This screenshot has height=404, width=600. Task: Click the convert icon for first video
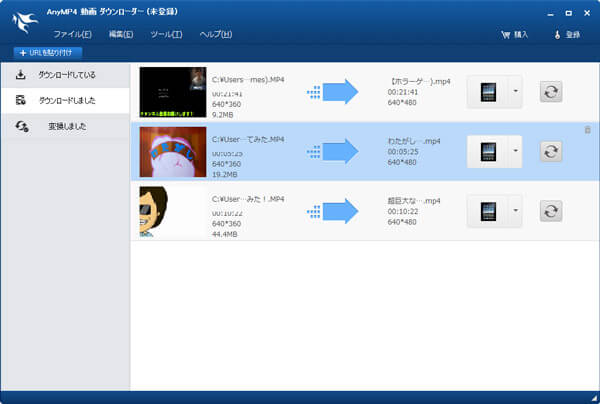[551, 92]
